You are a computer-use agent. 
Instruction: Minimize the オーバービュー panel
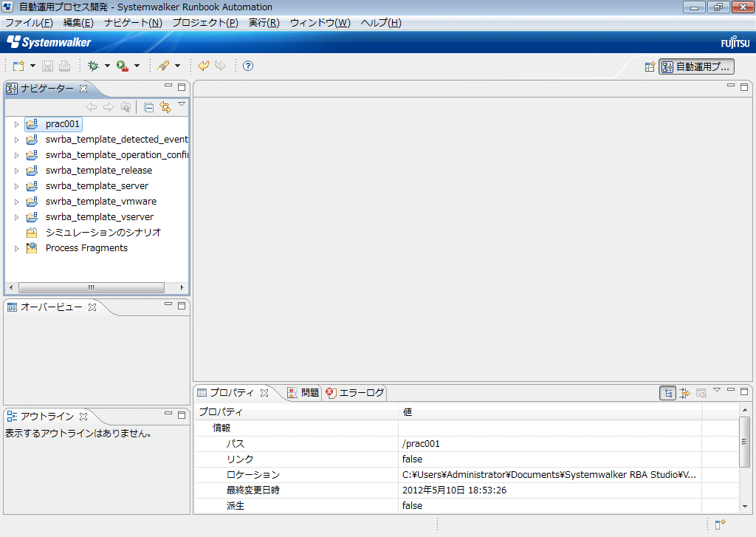coord(168,304)
